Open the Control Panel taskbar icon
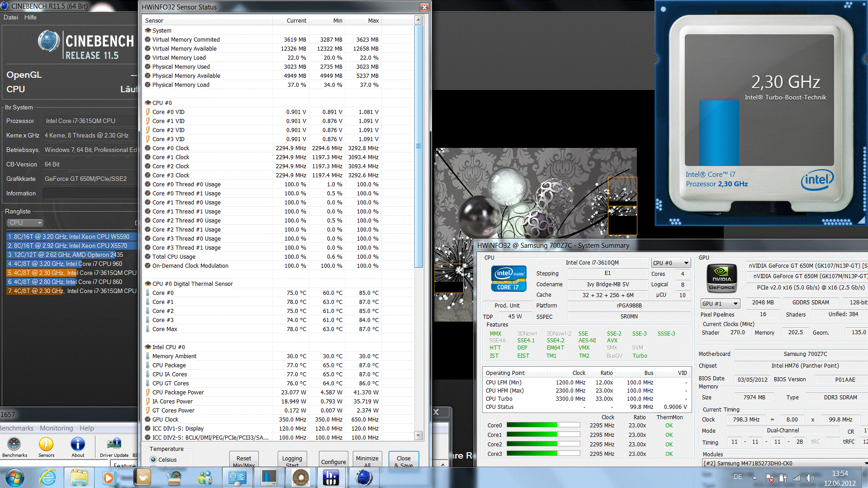 237,478
